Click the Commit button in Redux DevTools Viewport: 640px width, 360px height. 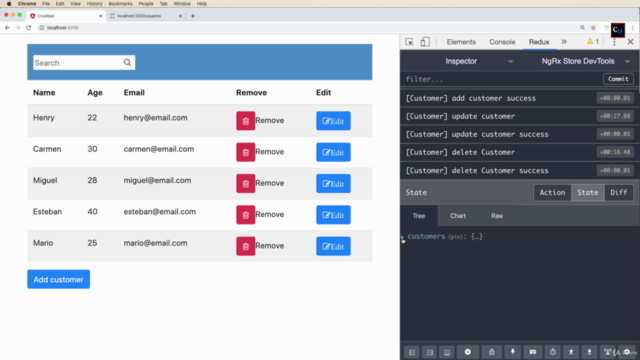click(x=618, y=79)
